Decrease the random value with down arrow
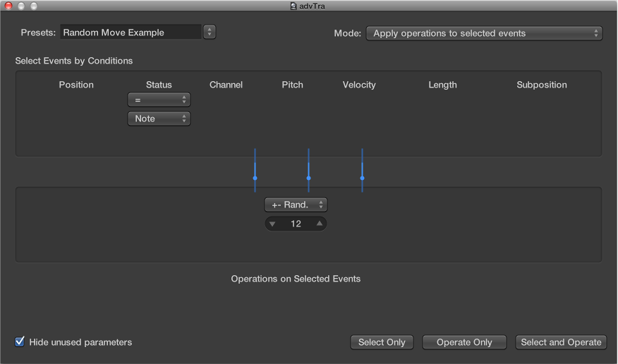Screen dimensions: 618x364 click(x=272, y=224)
